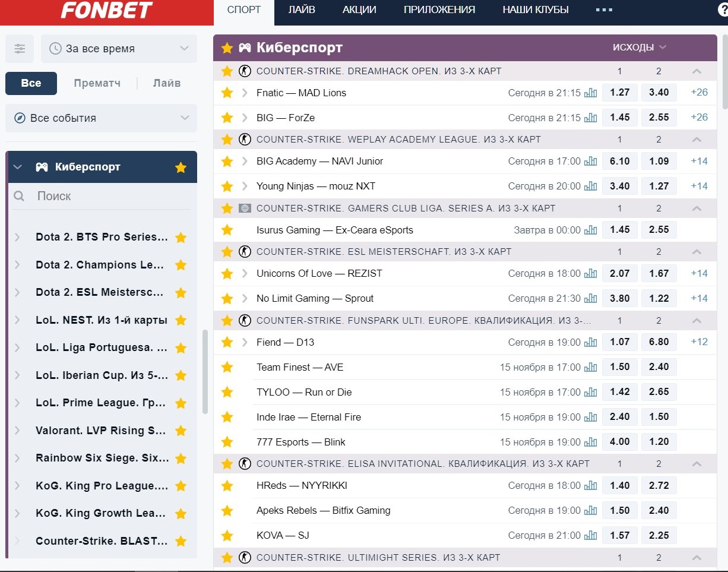728x572 pixels.
Task: Open stats icon for Unicorns Of Love — REZIST
Action: 590,273
